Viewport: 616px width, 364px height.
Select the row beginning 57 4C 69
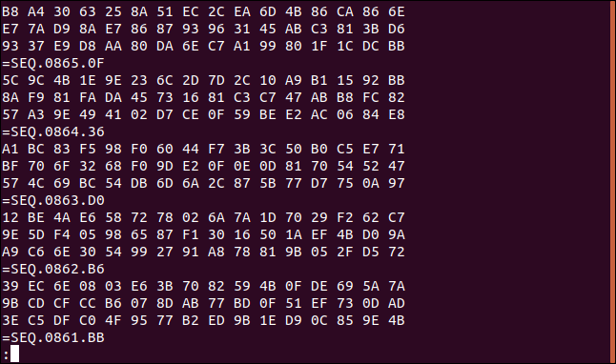coord(203,183)
